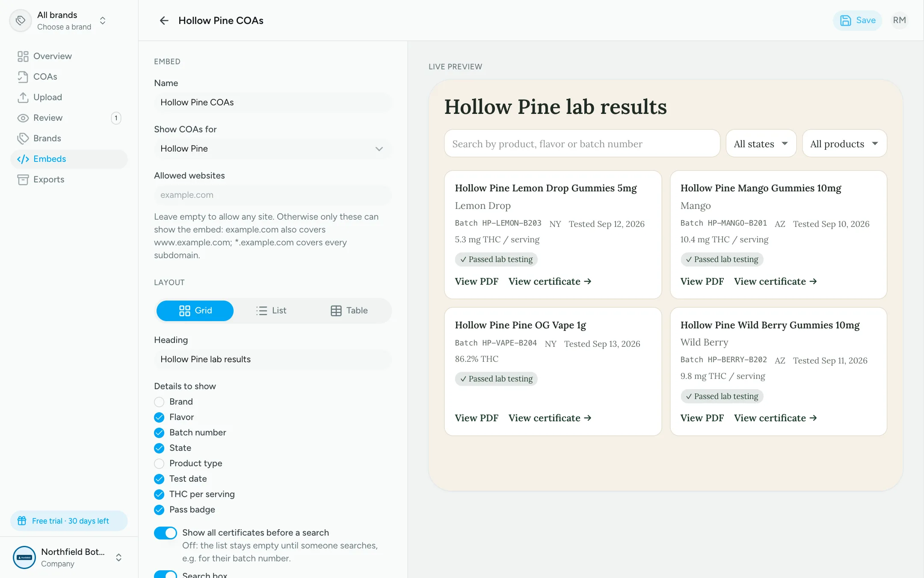
Task: Open the Review section
Action: pyautogui.click(x=68, y=118)
